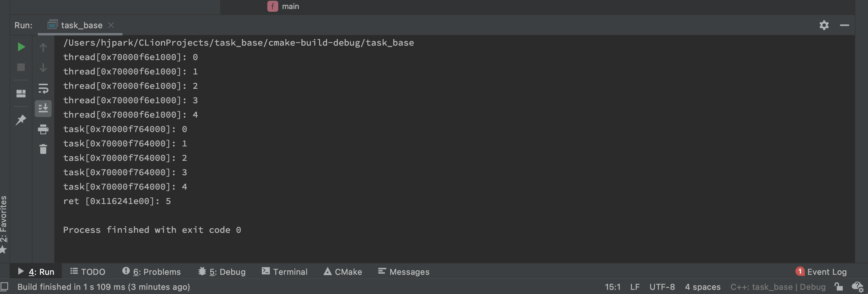
Task: Open Run panel settings gear
Action: coord(824,25)
